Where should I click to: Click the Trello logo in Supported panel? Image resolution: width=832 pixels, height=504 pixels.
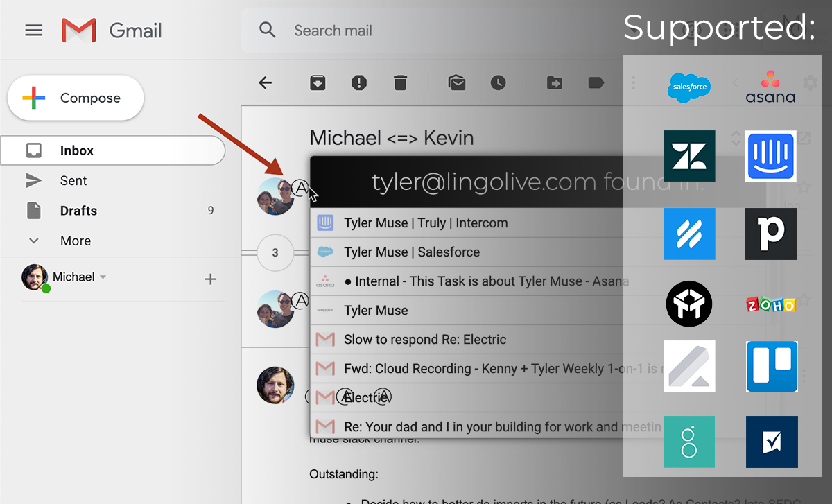772,366
